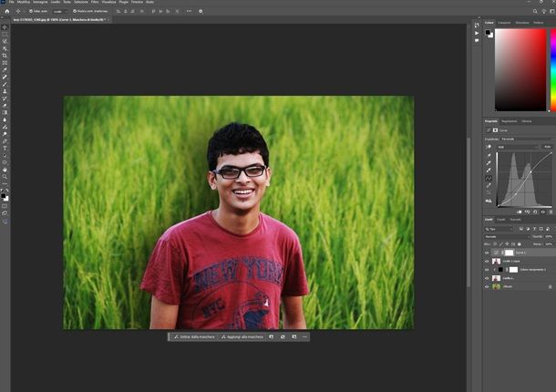Click the three-dots icon in contextual task bar
Image resolution: width=556 pixels, height=392 pixels.
(305, 337)
